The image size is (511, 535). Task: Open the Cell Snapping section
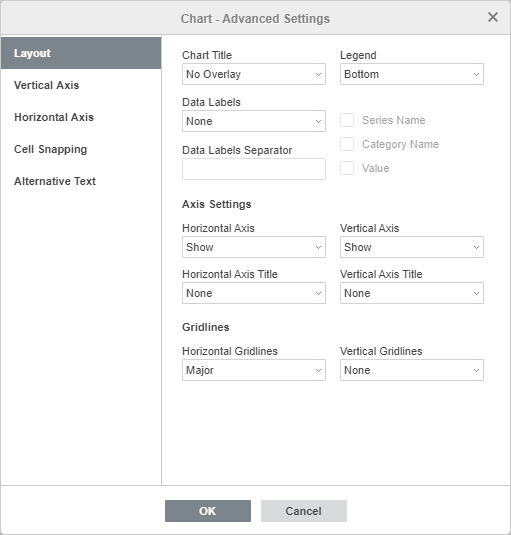click(81, 149)
